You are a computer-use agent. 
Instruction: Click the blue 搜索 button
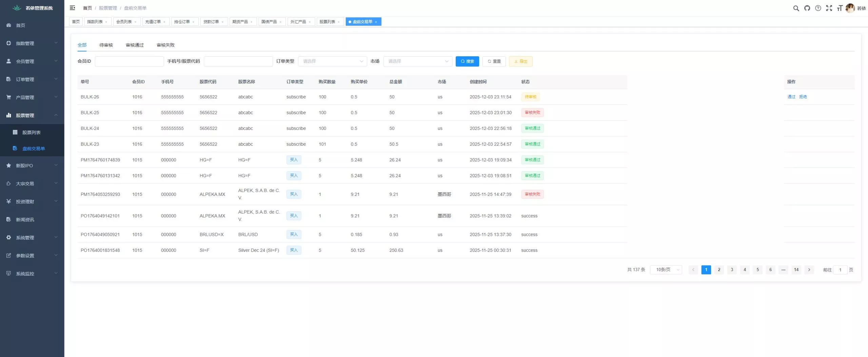coord(467,61)
